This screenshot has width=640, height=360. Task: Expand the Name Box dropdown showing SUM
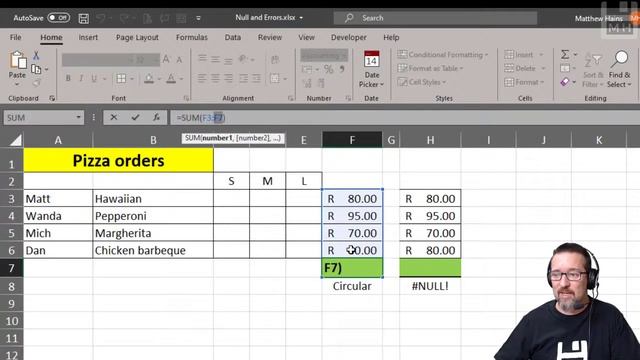(x=78, y=118)
